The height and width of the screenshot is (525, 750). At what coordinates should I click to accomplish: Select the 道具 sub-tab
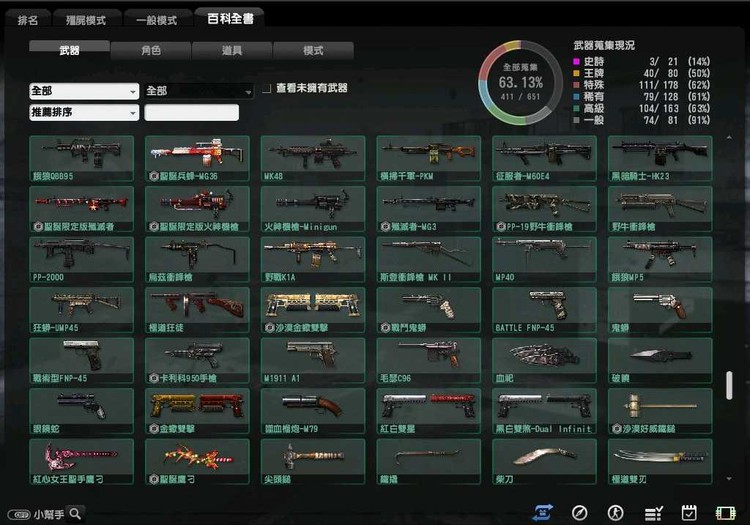(x=232, y=50)
